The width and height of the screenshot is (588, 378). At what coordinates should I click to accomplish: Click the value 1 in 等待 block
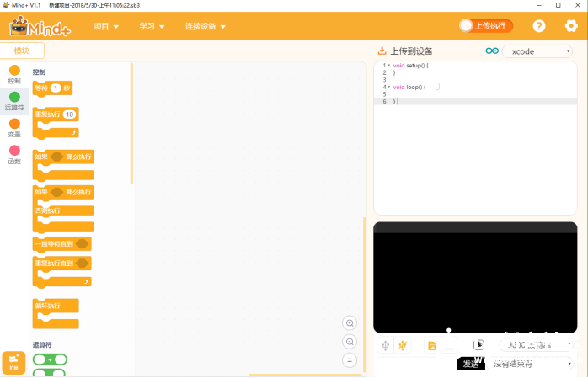pyautogui.click(x=56, y=88)
